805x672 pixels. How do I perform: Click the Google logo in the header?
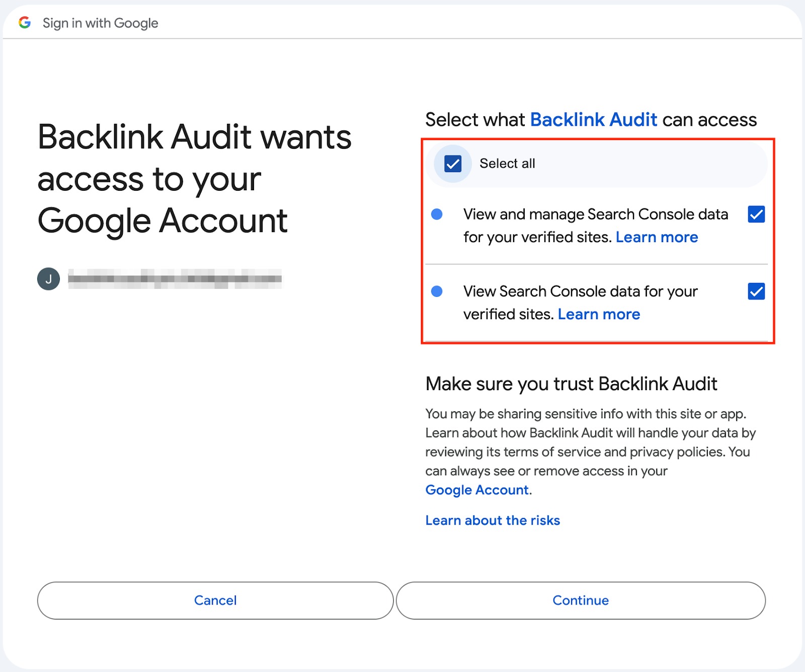click(x=25, y=23)
